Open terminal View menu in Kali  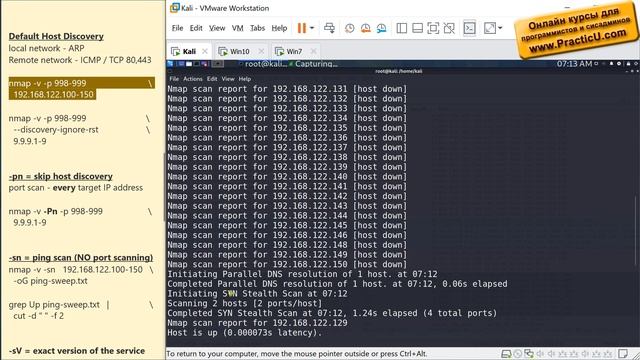click(228, 79)
